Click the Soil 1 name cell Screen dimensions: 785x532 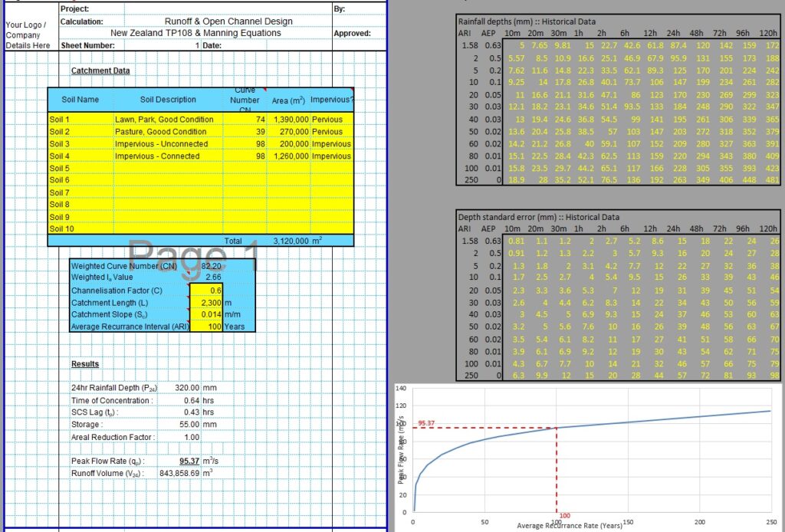[x=79, y=120]
